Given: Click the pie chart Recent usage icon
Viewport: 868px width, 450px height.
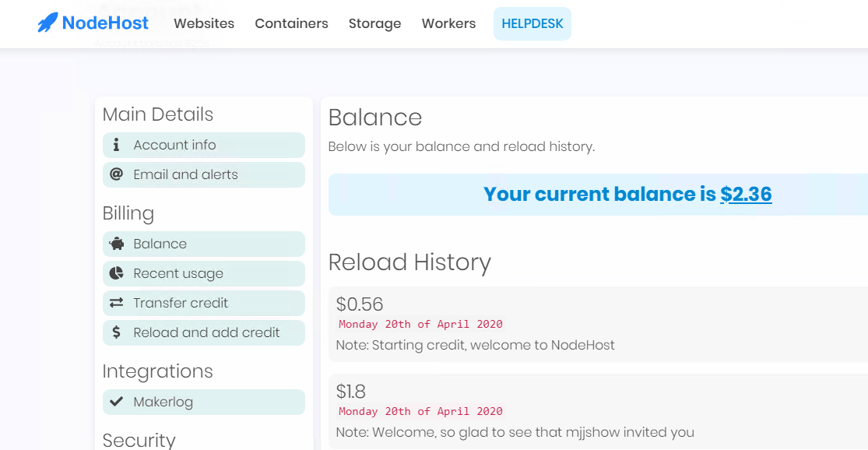Looking at the screenshot, I should click(117, 273).
